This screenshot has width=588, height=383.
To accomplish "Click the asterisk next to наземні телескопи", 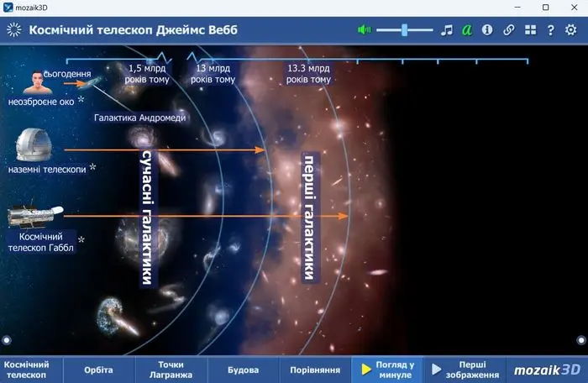I will [x=92, y=167].
